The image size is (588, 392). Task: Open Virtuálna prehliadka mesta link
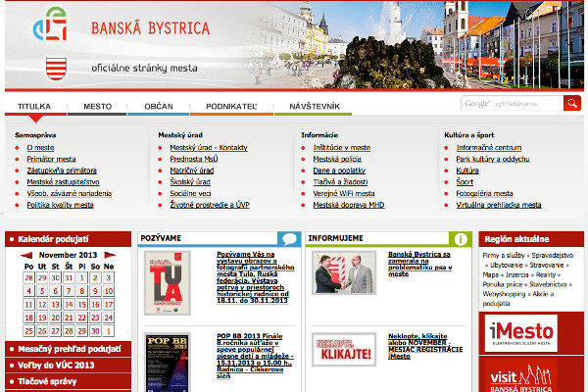tap(499, 205)
